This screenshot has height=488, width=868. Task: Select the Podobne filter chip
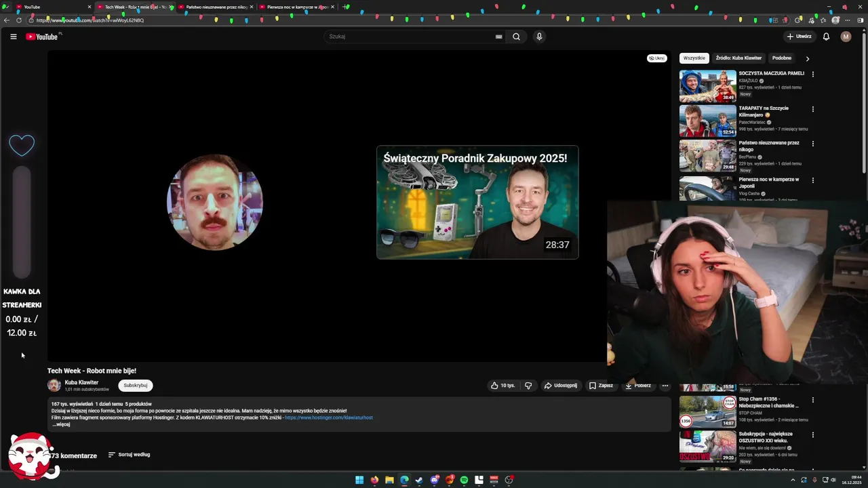tap(782, 58)
